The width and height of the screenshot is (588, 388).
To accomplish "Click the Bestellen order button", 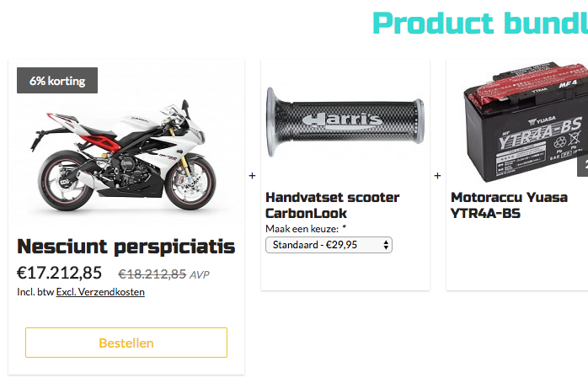I will pyautogui.click(x=126, y=343).
